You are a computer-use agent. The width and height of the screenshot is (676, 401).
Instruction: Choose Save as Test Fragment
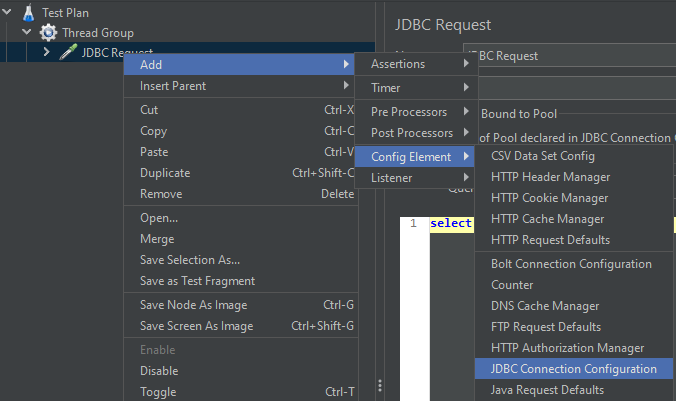pyautogui.click(x=241, y=281)
